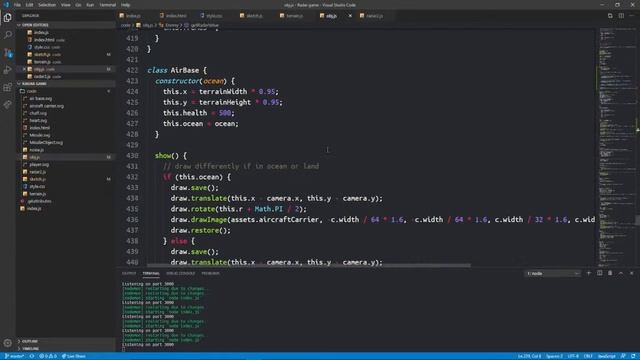Close the terminal panel with the X
Image resolution: width=640 pixels, height=360 pixels.
point(631,273)
